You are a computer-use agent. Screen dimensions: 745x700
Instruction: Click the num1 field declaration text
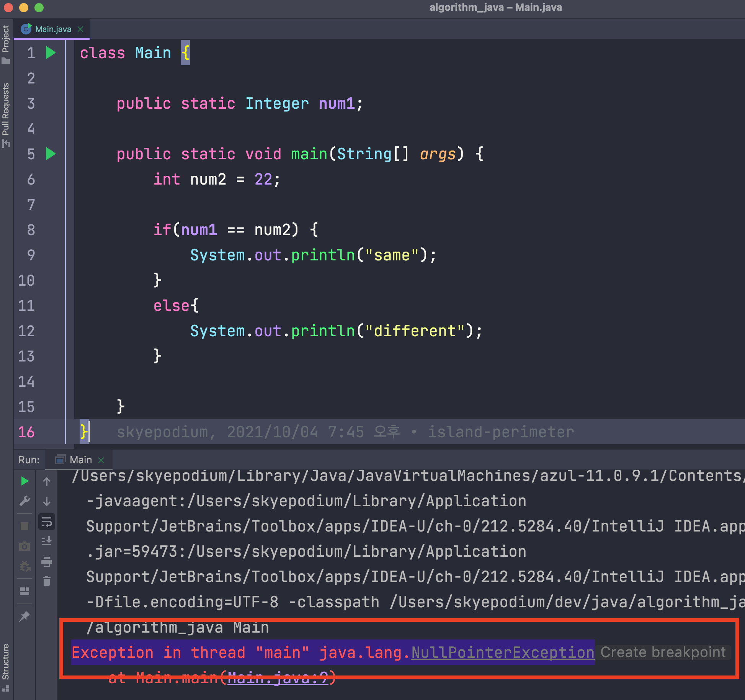point(337,103)
